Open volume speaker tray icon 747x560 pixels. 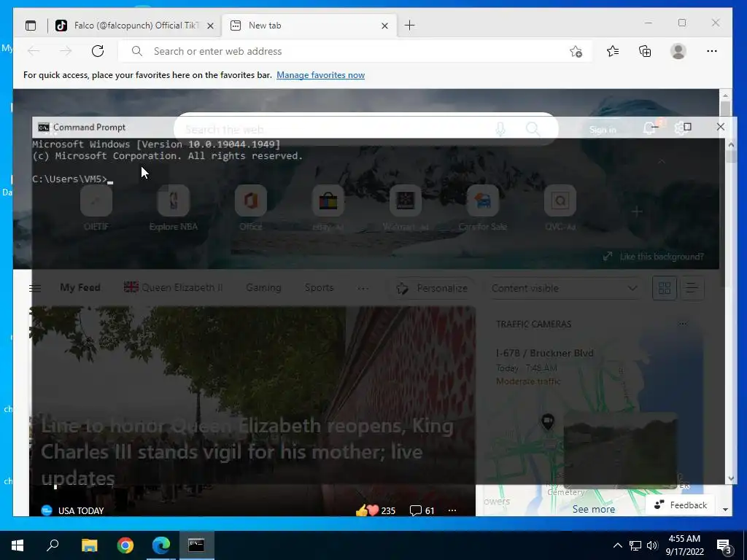pyautogui.click(x=652, y=545)
